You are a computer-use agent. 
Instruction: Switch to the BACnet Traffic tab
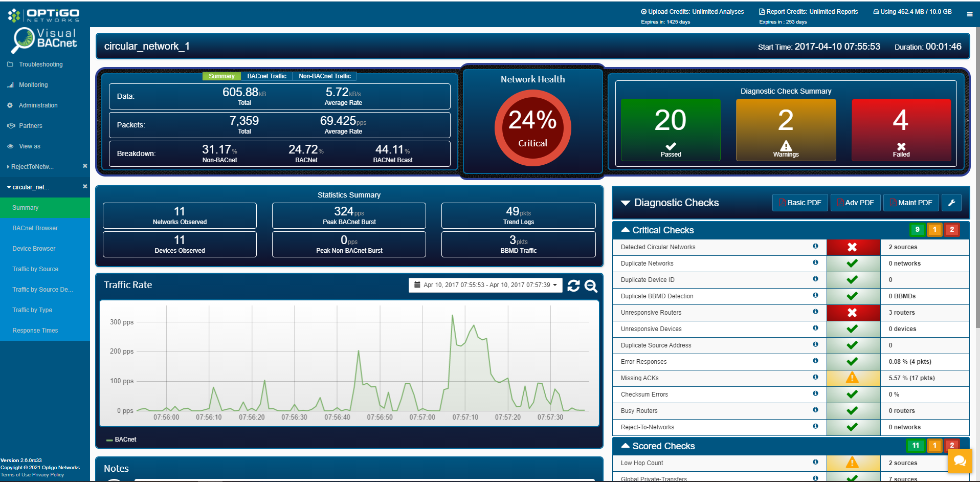(x=267, y=76)
